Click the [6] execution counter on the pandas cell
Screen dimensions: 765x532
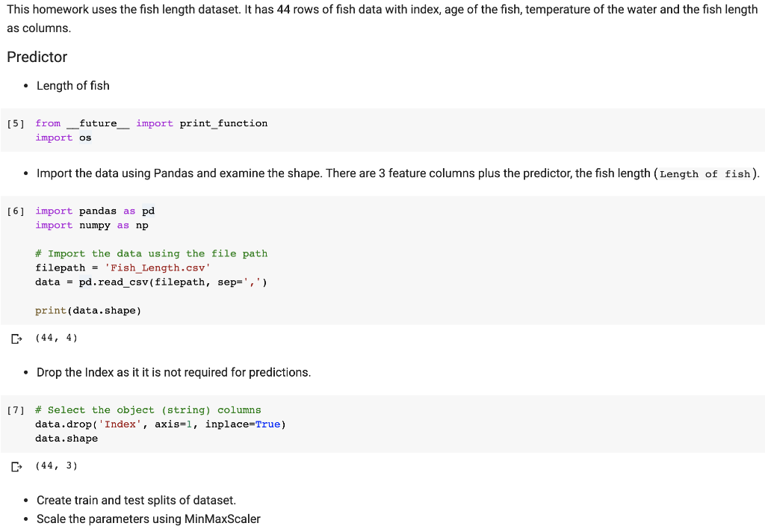coord(16,211)
